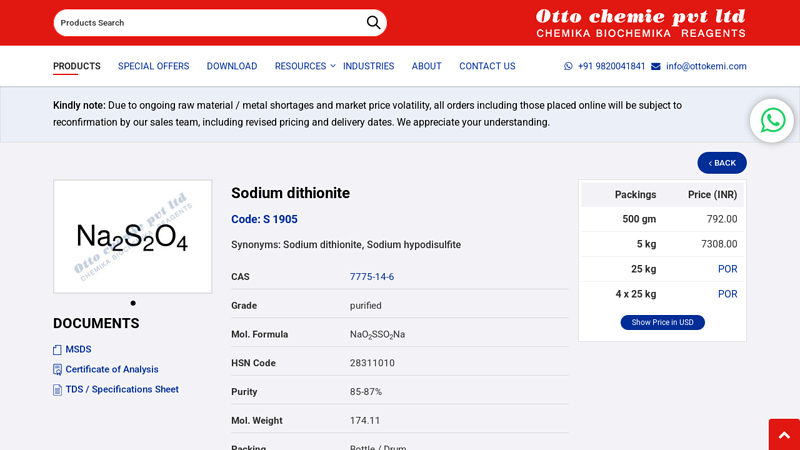Click the 500 gm packing cell
The height and width of the screenshot is (450, 800).
coord(639,219)
